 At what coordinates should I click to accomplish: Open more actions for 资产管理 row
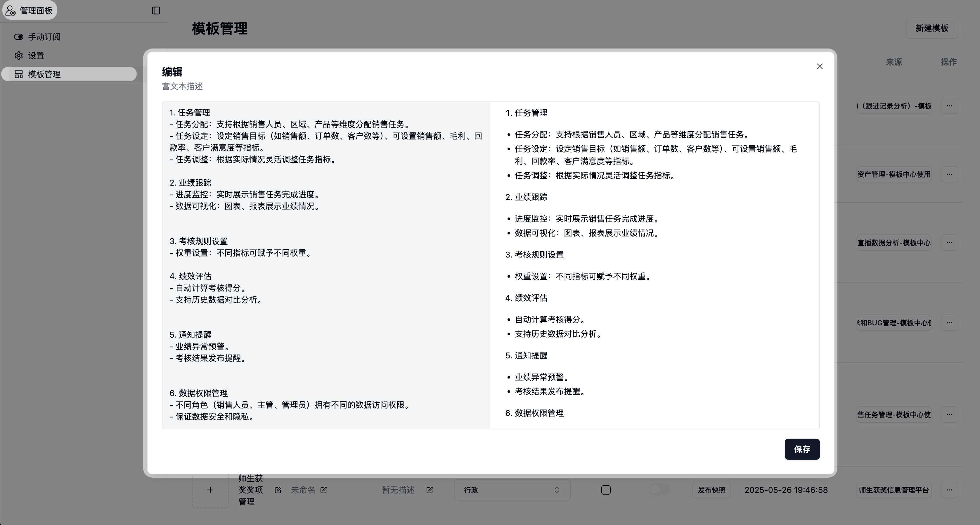tap(949, 174)
